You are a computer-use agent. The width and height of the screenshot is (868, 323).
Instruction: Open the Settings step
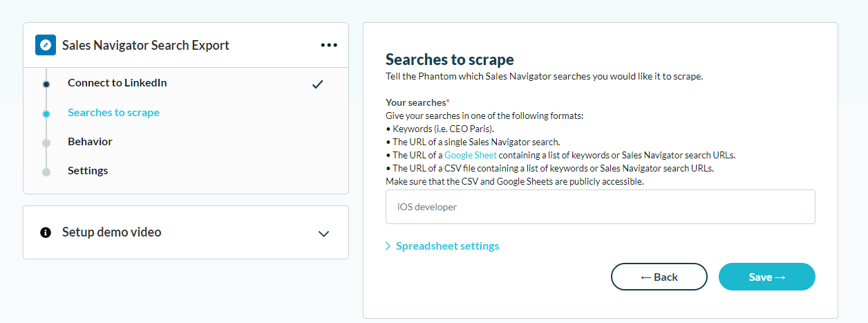pyautogui.click(x=88, y=170)
